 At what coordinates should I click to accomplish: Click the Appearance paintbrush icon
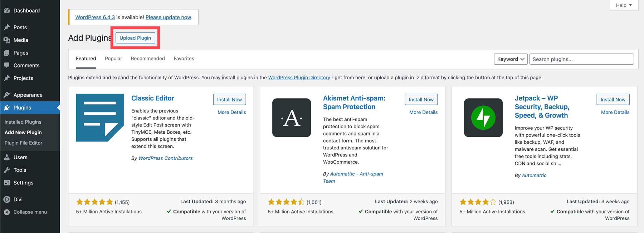coord(7,95)
